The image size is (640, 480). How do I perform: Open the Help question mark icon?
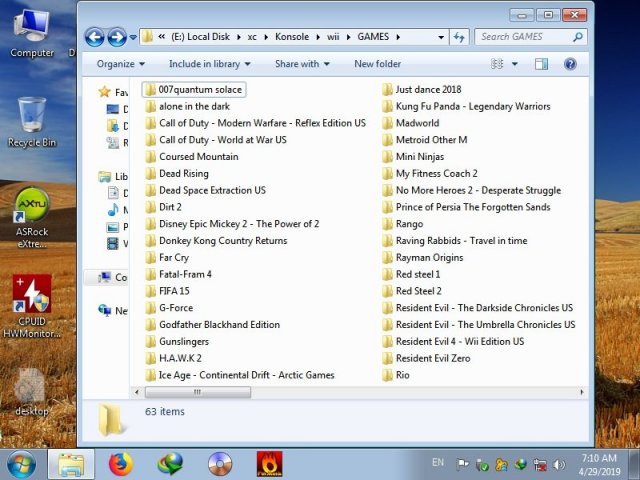(571, 64)
